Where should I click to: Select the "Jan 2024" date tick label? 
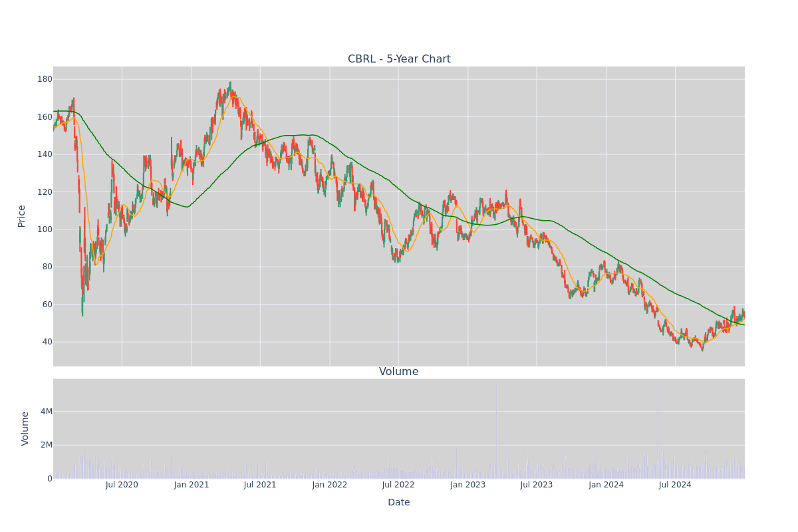(x=606, y=485)
